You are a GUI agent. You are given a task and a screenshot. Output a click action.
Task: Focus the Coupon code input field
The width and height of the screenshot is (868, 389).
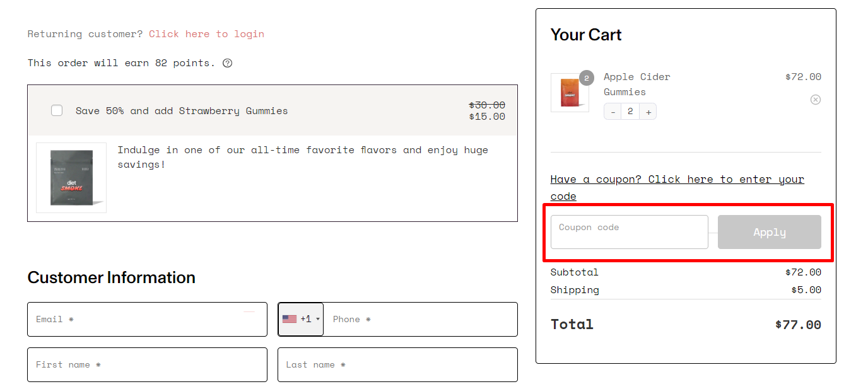pos(630,232)
